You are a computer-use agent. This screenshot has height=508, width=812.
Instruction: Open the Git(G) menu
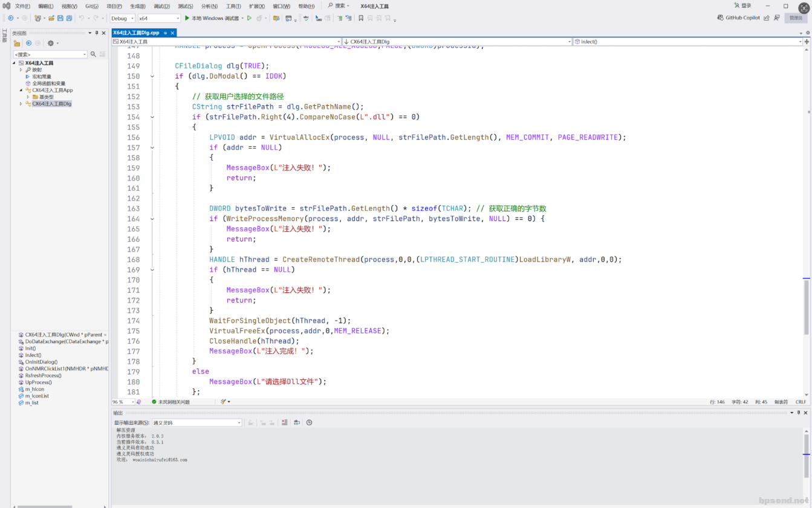click(x=92, y=6)
